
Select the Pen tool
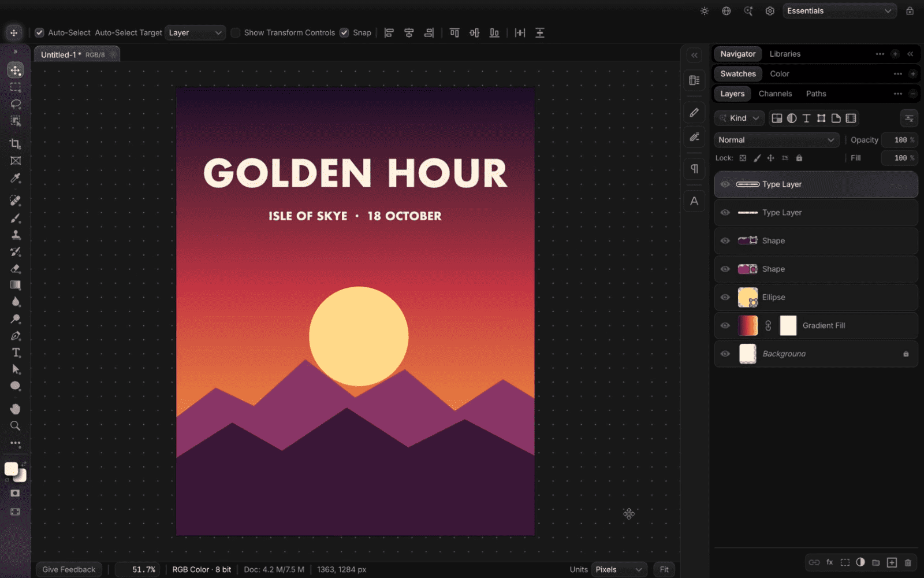pyautogui.click(x=16, y=336)
